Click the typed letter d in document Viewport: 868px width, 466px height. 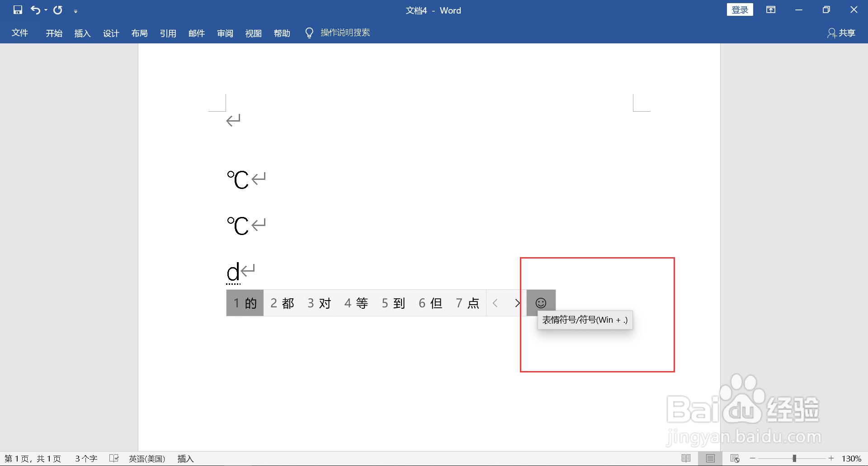pos(233,272)
